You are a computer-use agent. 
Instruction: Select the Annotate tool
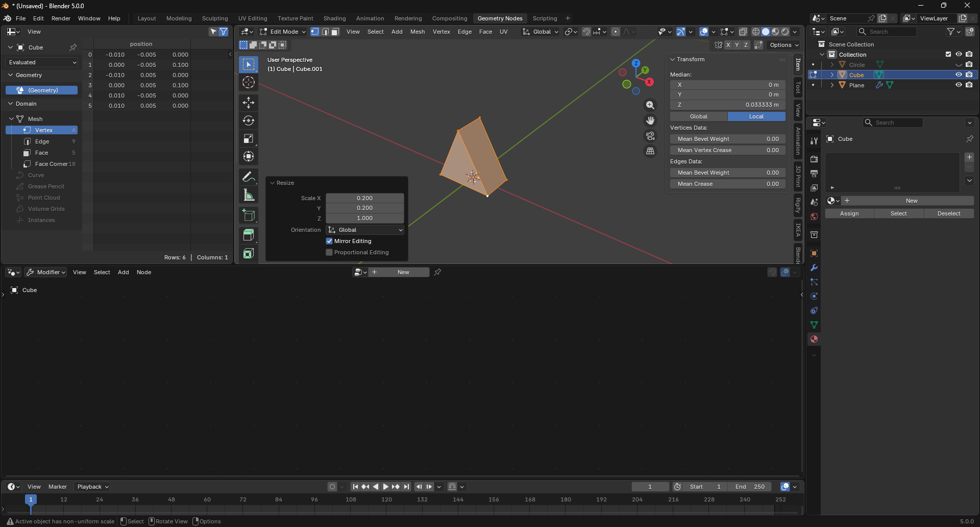coord(249,177)
